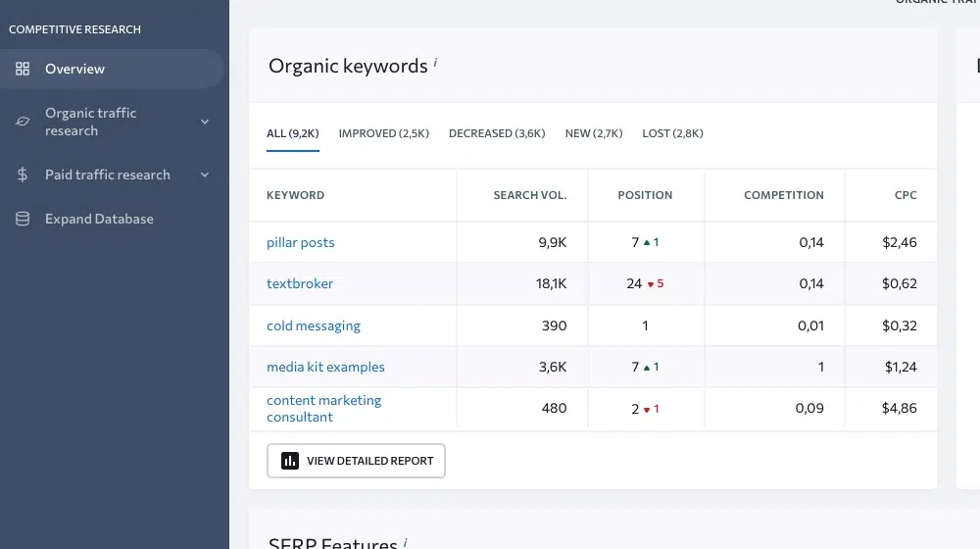Open Paid traffic research menu item

pyautogui.click(x=112, y=175)
